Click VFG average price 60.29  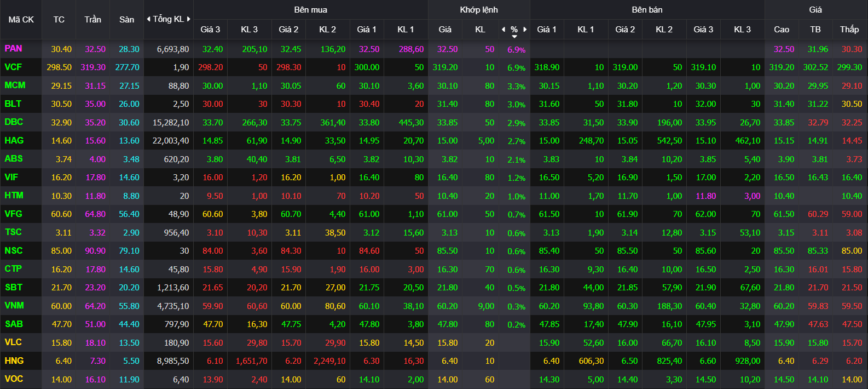[x=818, y=214]
